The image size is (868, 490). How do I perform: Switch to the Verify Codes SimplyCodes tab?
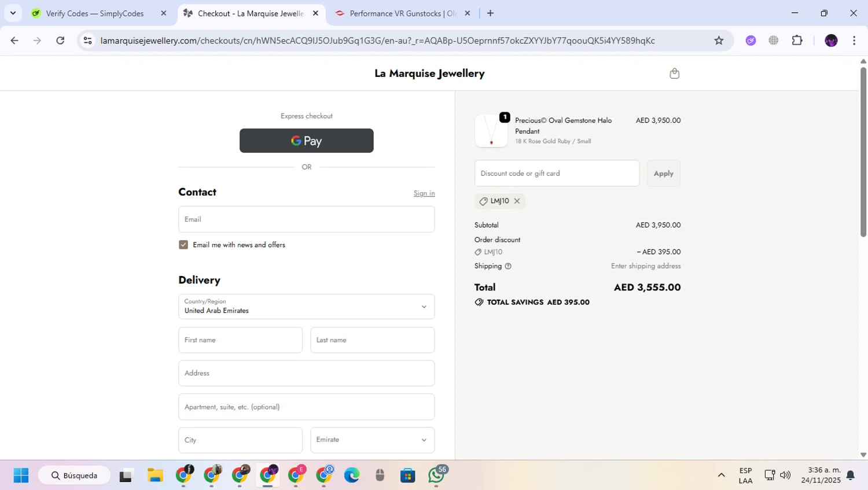click(95, 13)
